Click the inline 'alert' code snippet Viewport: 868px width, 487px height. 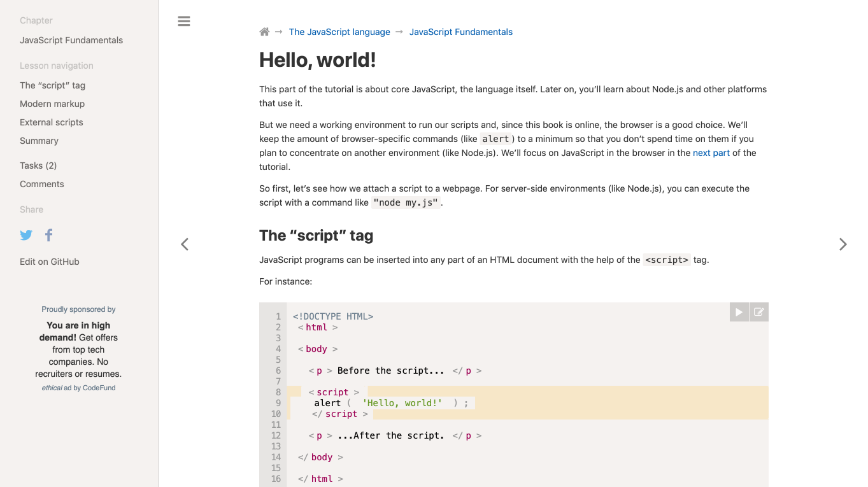(495, 139)
